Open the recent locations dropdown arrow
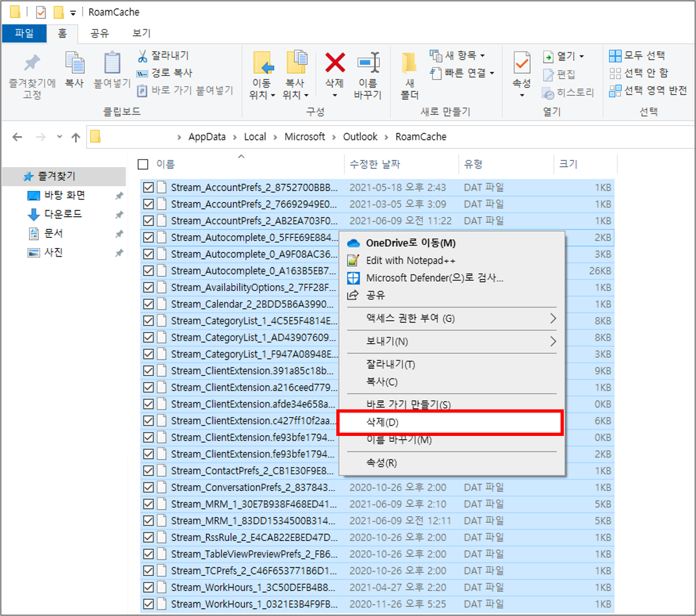Screen dimensions: 696x616 pos(60,137)
